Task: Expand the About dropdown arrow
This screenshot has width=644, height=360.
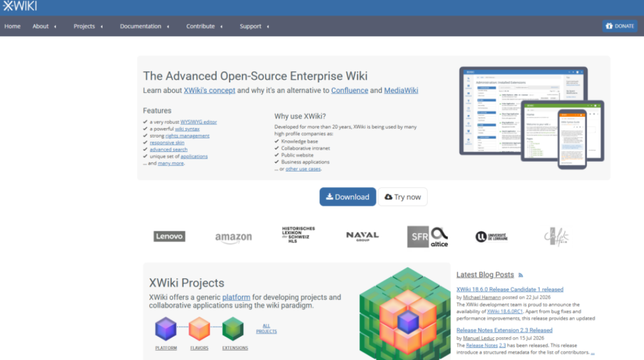Action: 55,27
